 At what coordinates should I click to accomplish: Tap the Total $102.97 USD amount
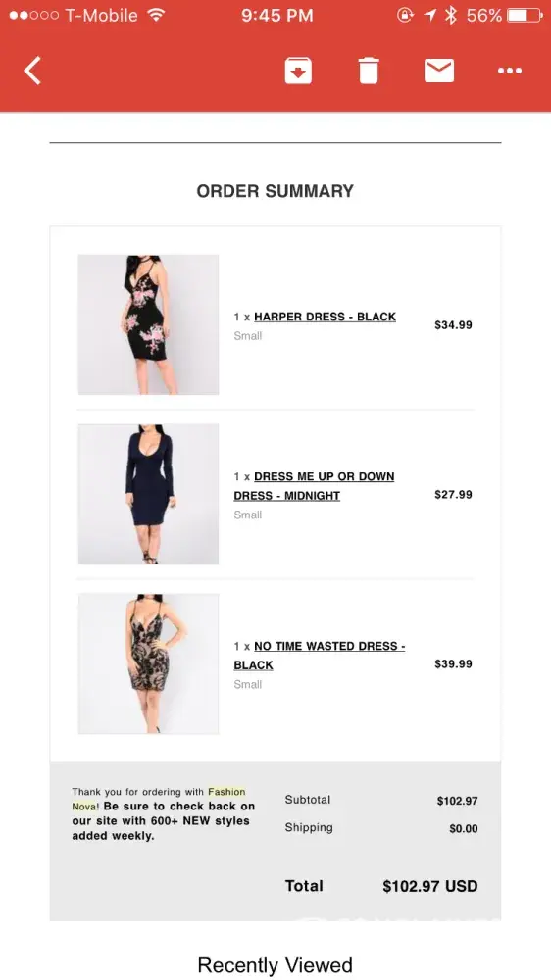coord(430,886)
